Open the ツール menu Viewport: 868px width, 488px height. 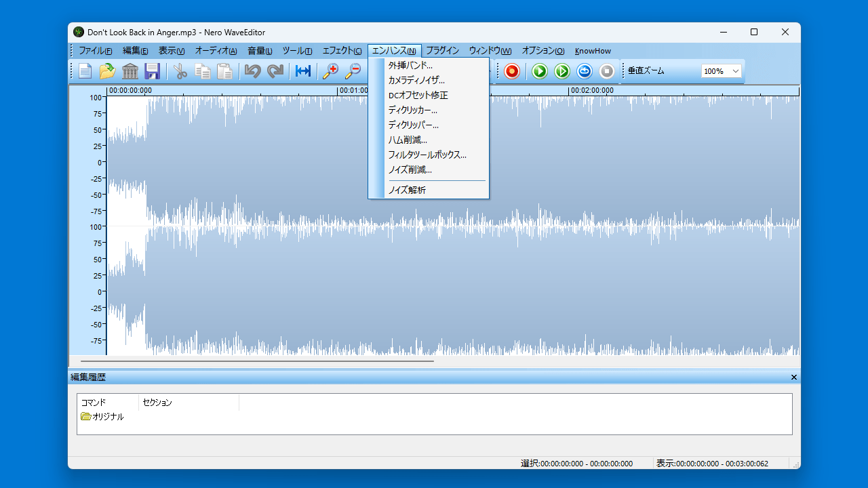pos(297,51)
